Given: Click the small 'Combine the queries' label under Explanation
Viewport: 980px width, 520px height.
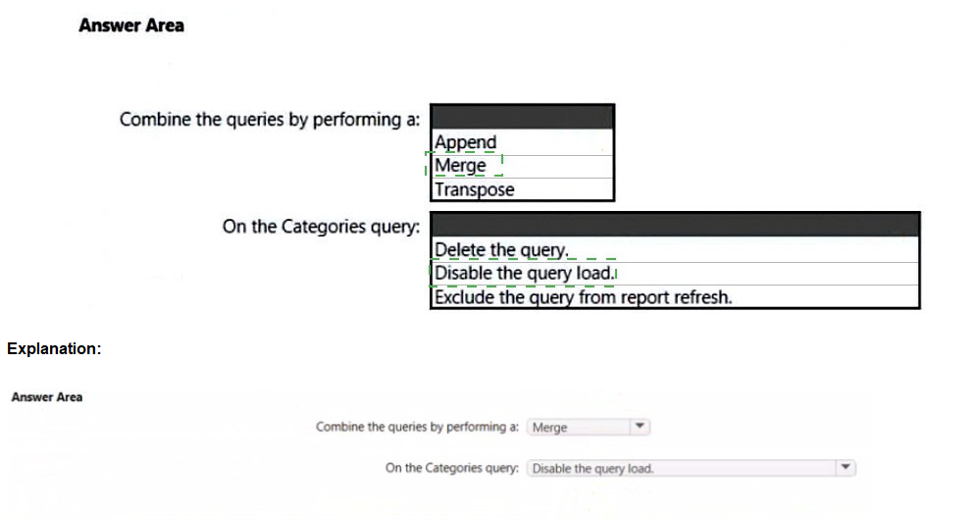Looking at the screenshot, I should pos(417,427).
